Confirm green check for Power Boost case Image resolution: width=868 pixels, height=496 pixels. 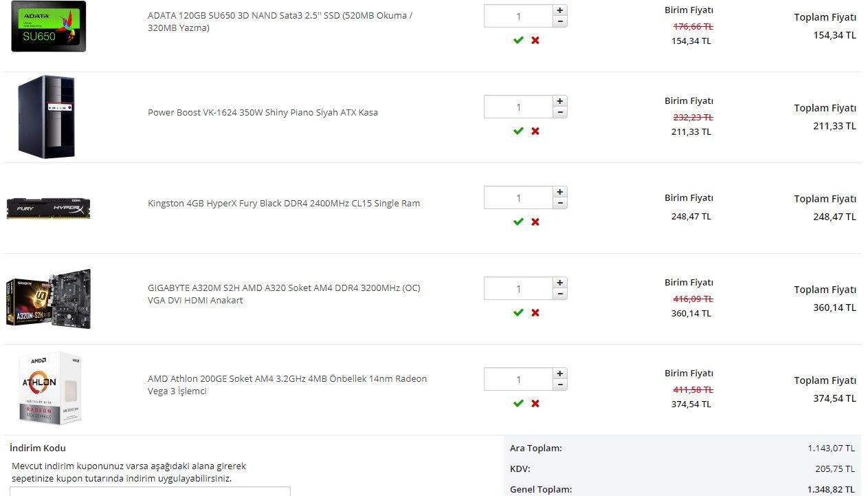[518, 131]
